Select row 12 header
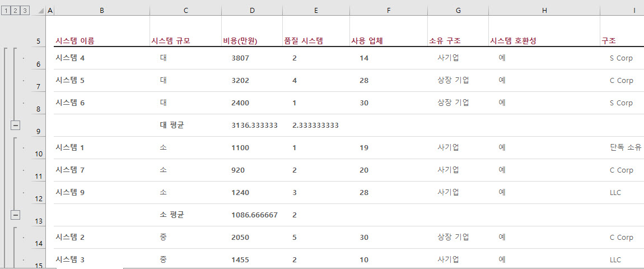 (39, 192)
